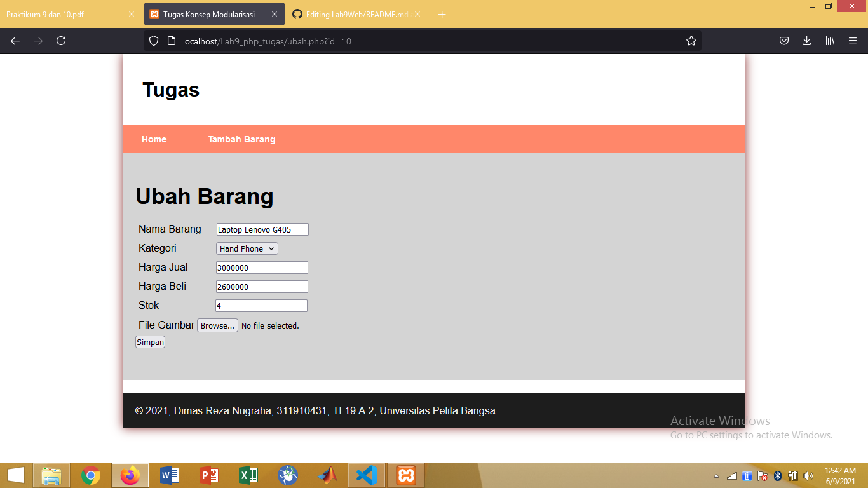
Task: Launch Google Chrome from the taskbar
Action: coord(91,475)
